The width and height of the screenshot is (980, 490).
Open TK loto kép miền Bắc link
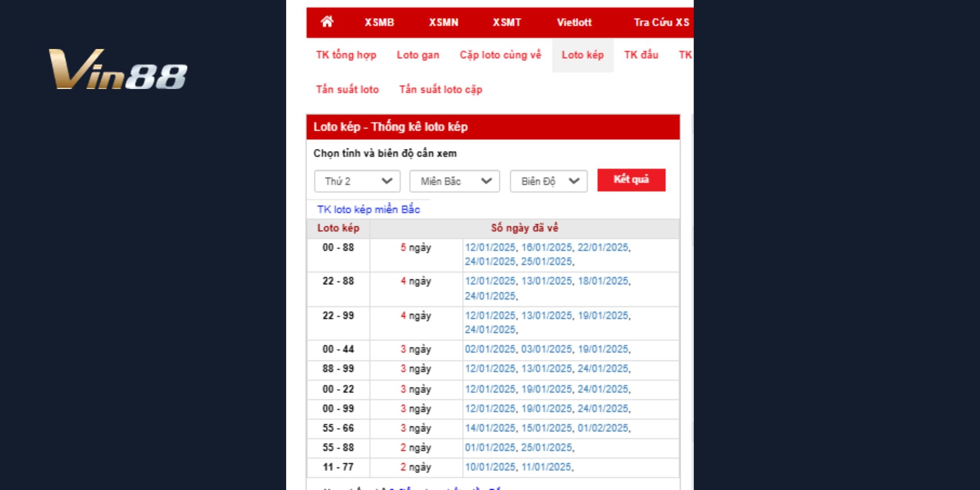point(368,210)
